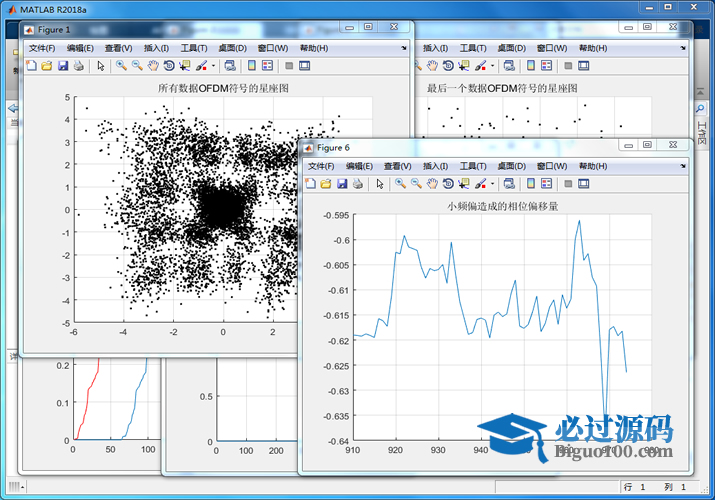Open 帮助(H) menu in Figure 6
The width and height of the screenshot is (715, 500).
(x=593, y=166)
